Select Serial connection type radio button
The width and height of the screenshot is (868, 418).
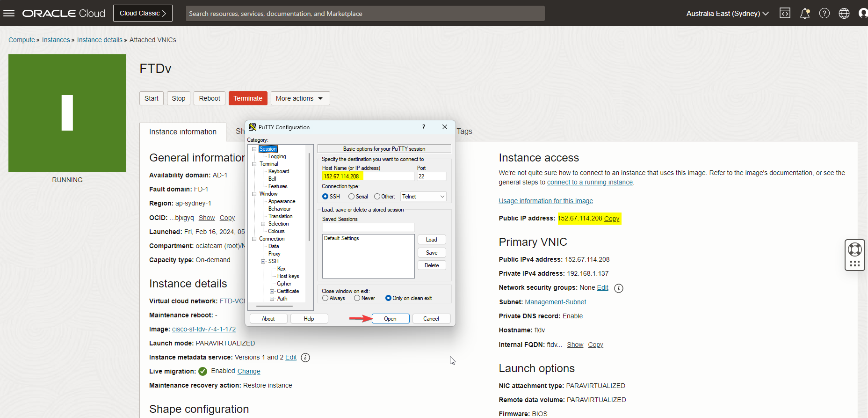coord(351,197)
